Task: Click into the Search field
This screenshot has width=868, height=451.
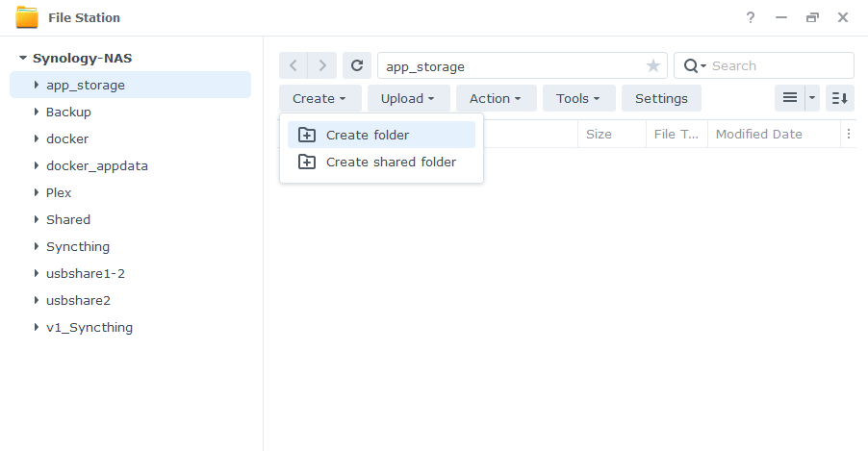Action: [779, 65]
